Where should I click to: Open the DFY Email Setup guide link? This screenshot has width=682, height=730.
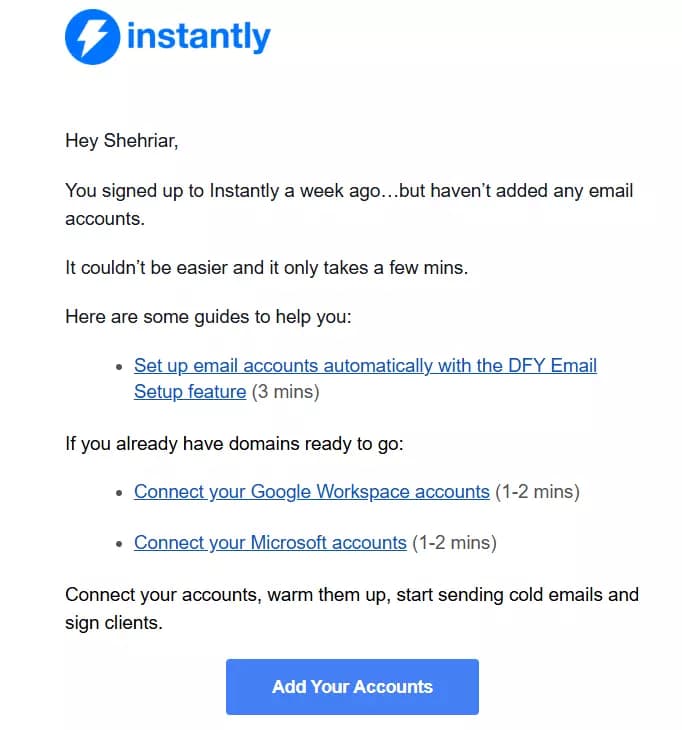pos(365,365)
